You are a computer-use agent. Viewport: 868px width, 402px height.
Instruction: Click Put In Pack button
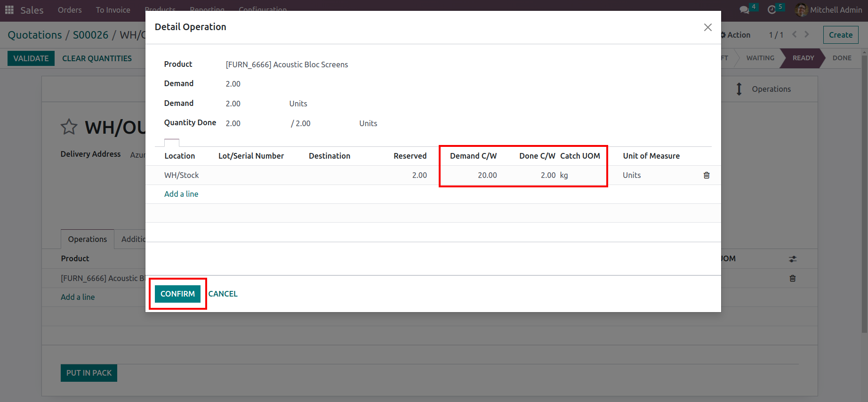pos(89,373)
